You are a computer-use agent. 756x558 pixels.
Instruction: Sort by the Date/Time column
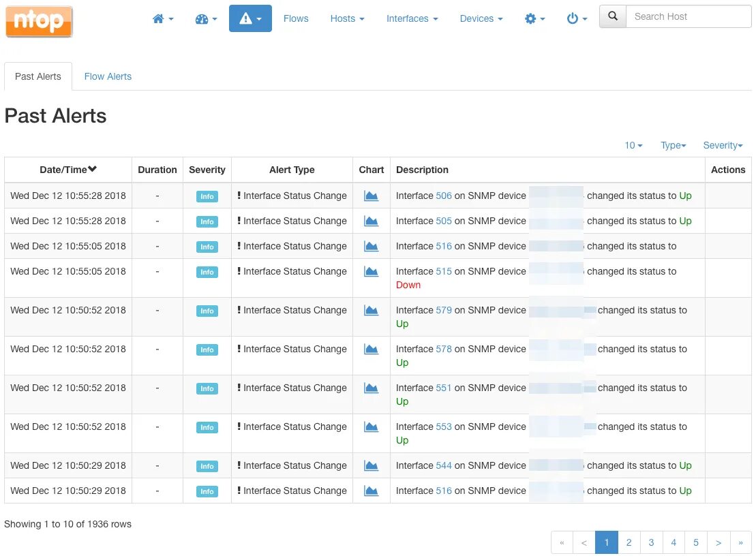point(68,170)
